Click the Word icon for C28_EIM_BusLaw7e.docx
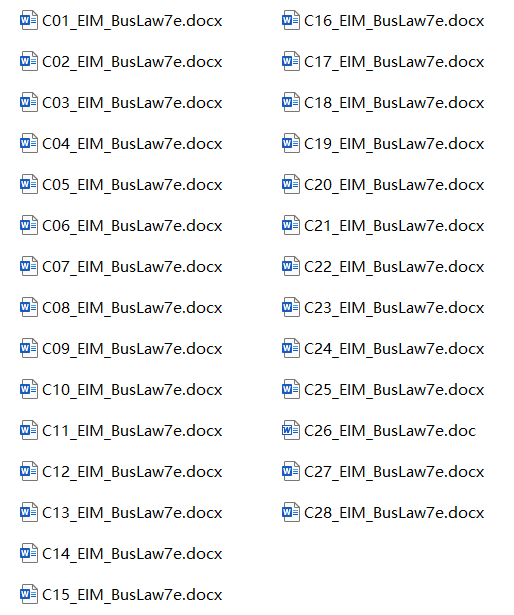514x615 pixels. (291, 512)
